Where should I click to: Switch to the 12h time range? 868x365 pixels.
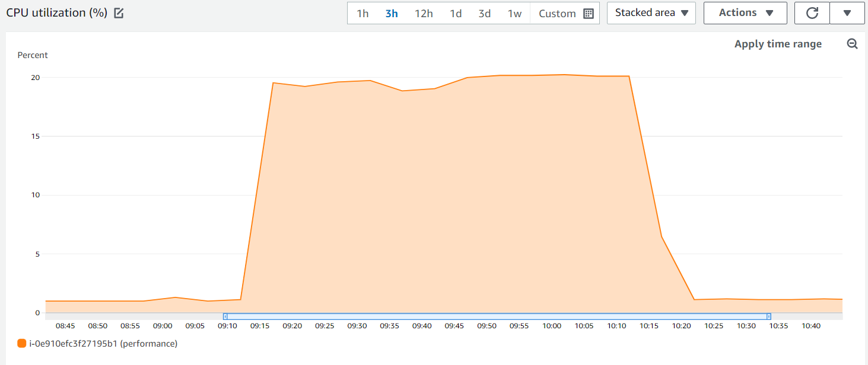[x=423, y=12]
